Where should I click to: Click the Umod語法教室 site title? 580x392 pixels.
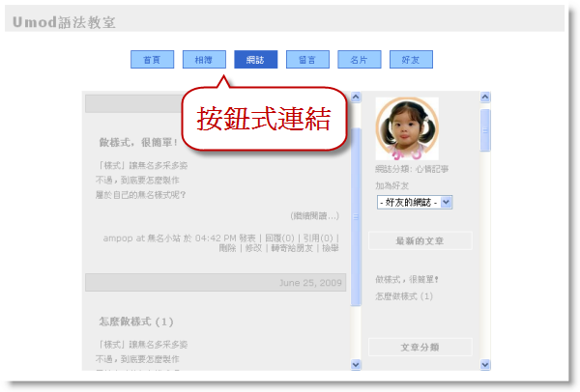pyautogui.click(x=64, y=22)
